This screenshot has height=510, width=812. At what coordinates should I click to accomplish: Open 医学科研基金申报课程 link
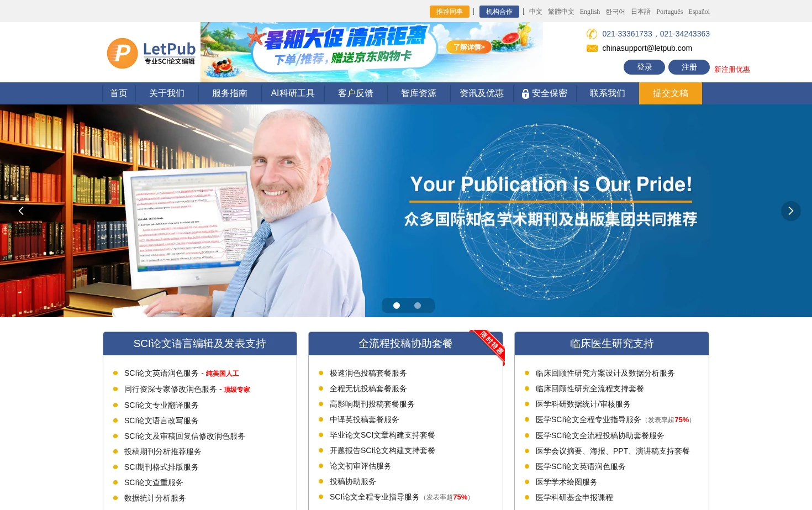pos(574,498)
